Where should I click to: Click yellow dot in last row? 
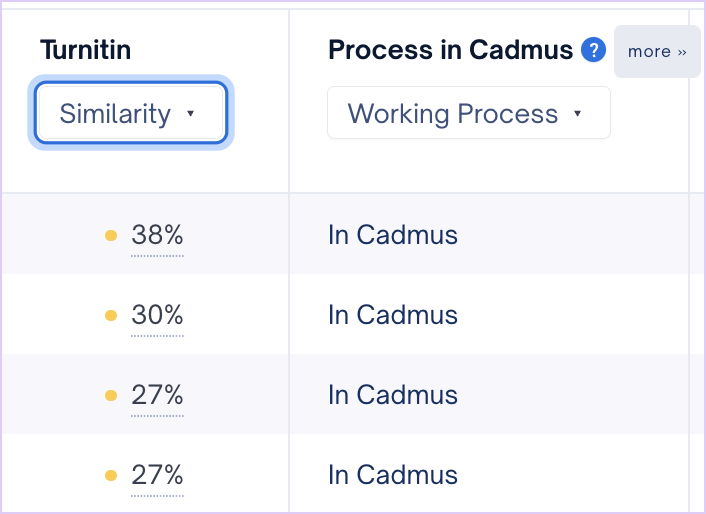[x=111, y=476]
